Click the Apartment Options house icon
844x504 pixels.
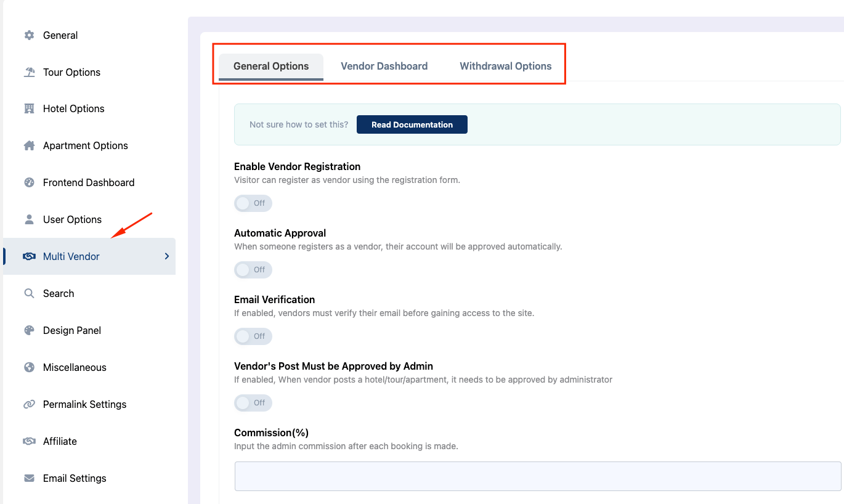click(29, 145)
